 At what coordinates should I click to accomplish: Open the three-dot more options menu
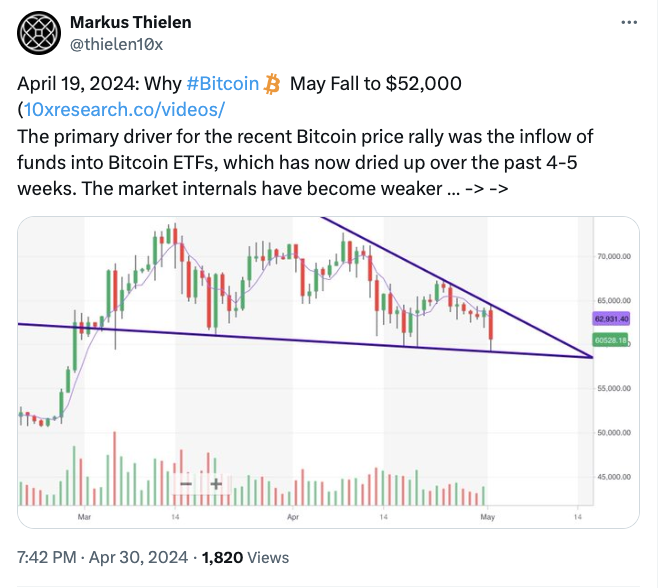pyautogui.click(x=628, y=23)
